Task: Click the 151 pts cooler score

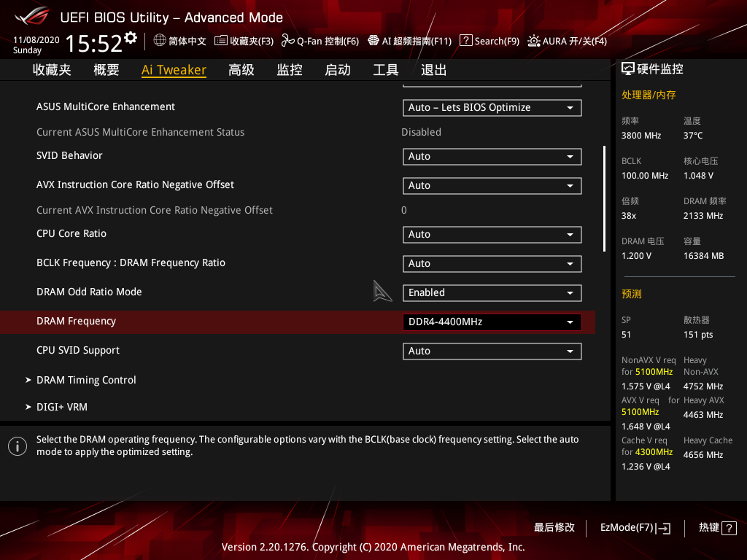Action: (x=698, y=334)
